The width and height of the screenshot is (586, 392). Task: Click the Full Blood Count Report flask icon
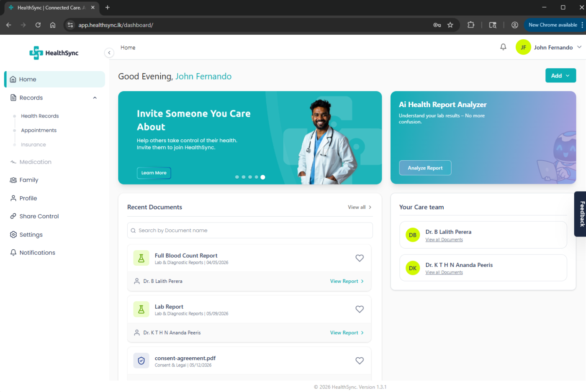[x=141, y=258]
